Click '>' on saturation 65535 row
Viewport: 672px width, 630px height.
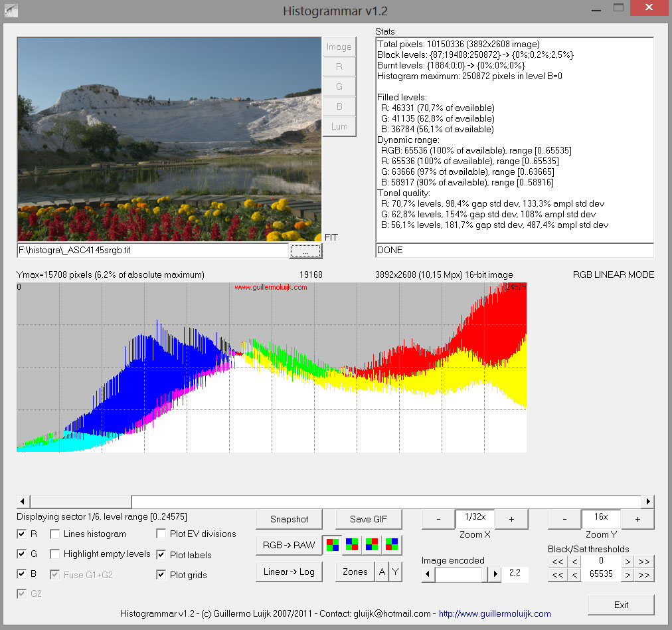[x=628, y=575]
